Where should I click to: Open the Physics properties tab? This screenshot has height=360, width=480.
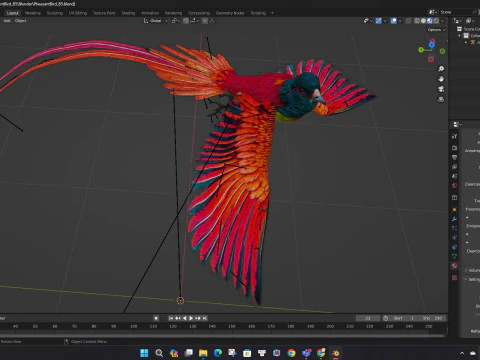pos(454,238)
